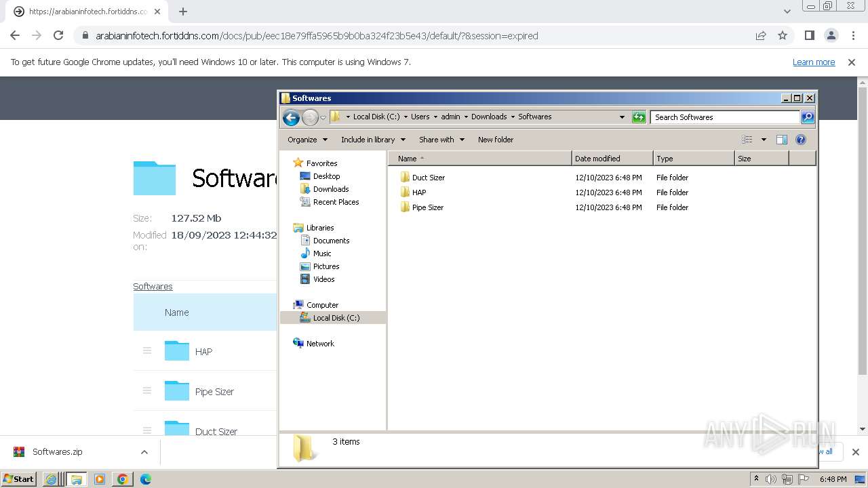868x488 pixels.
Task: Open HAP folder on the webpage
Action: point(203,352)
